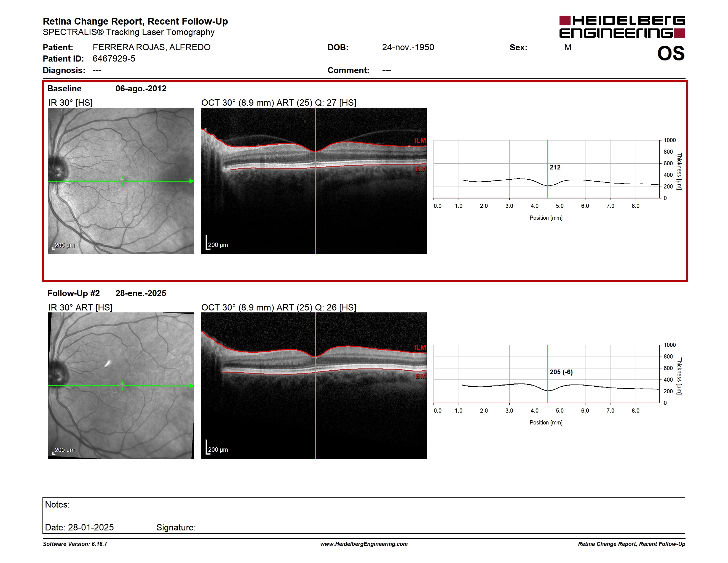The image size is (728, 563).
Task: Click baseline thickness value 212
Action: point(555,167)
